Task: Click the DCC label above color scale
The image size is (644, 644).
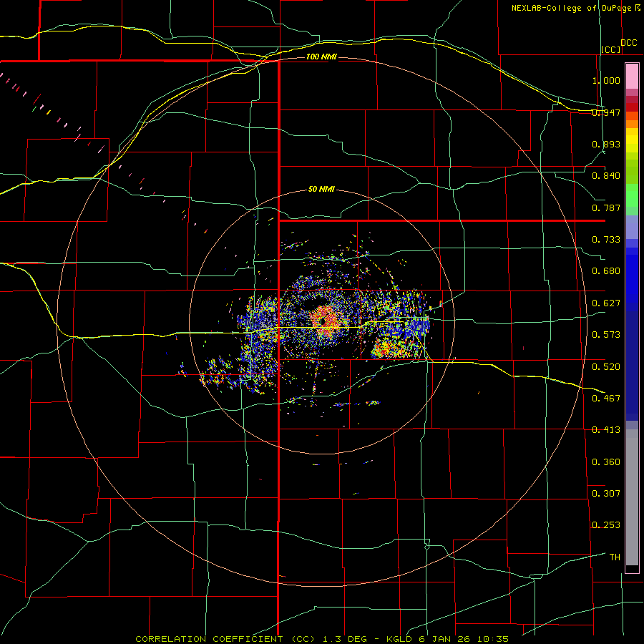Action: [x=628, y=42]
